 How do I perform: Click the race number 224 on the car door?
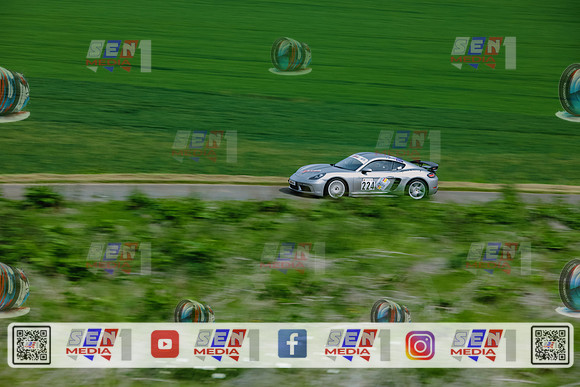pyautogui.click(x=368, y=185)
